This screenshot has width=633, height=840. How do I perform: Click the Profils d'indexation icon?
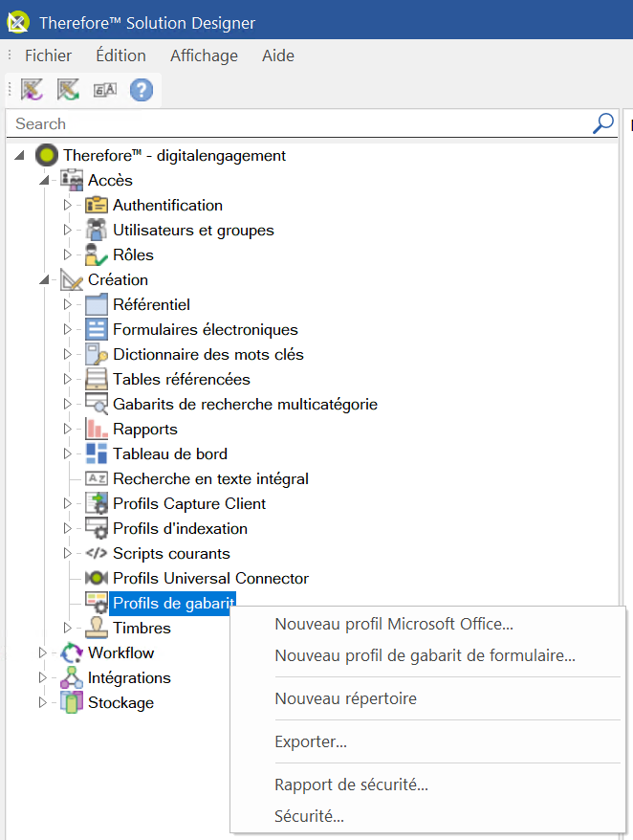coord(97,528)
